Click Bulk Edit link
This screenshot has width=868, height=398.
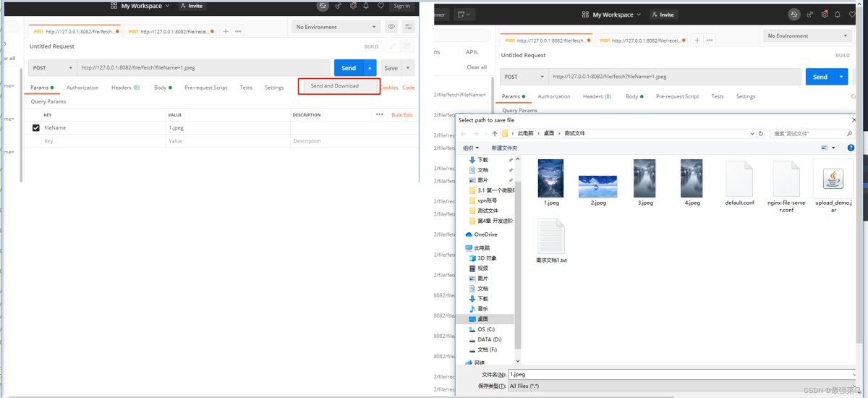click(x=402, y=115)
